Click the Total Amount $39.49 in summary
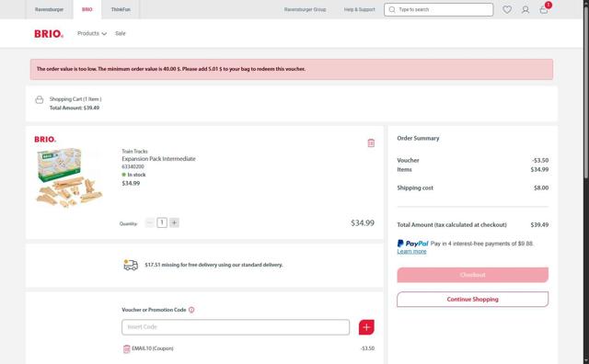 pyautogui.click(x=539, y=225)
